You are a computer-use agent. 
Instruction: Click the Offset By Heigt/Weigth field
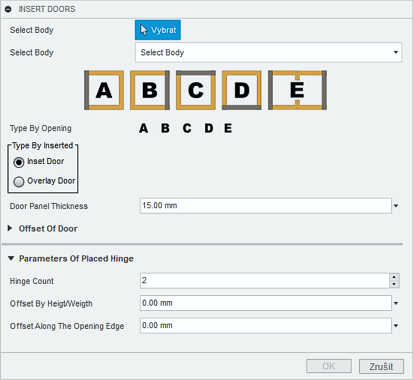pyautogui.click(x=266, y=303)
